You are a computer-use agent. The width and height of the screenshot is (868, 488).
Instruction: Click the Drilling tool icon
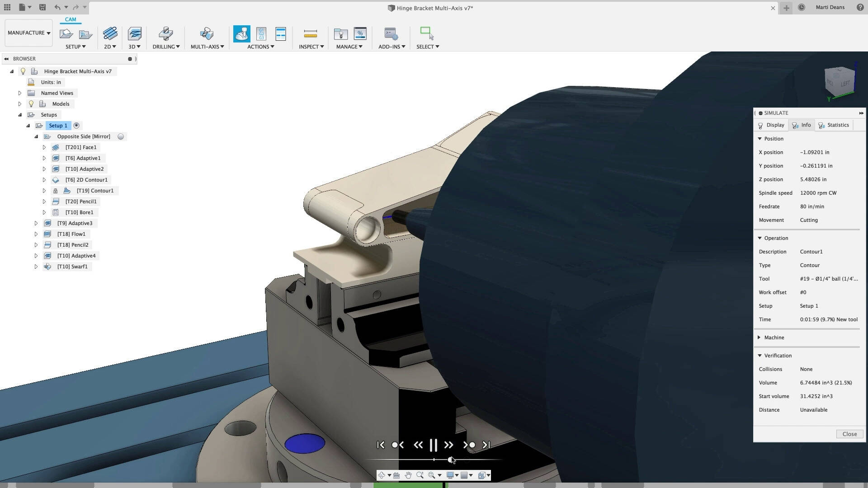[x=165, y=34]
